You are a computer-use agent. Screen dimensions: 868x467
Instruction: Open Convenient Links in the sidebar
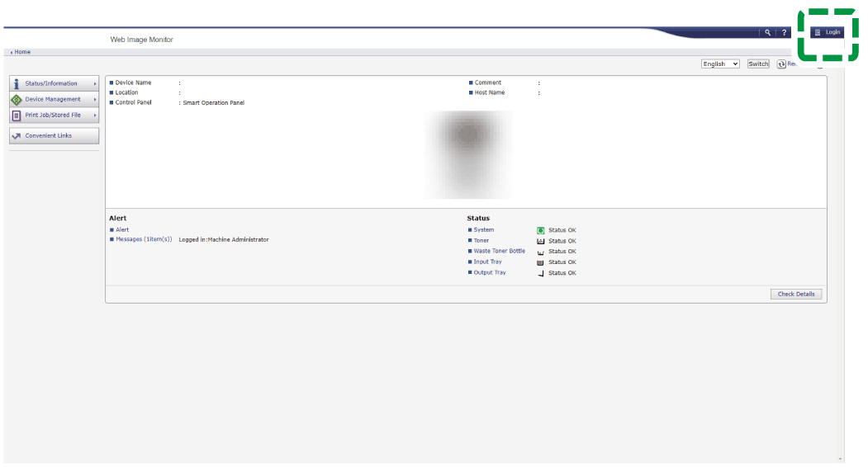(x=54, y=136)
